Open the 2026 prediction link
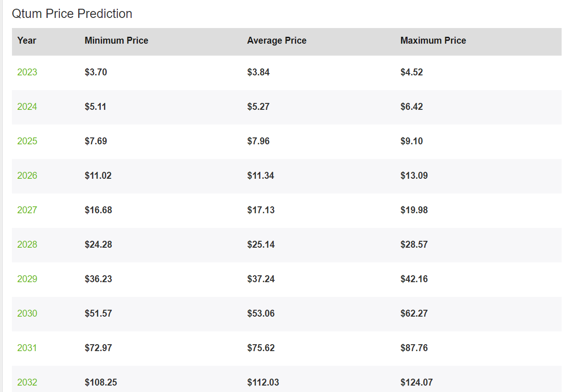 coord(27,176)
